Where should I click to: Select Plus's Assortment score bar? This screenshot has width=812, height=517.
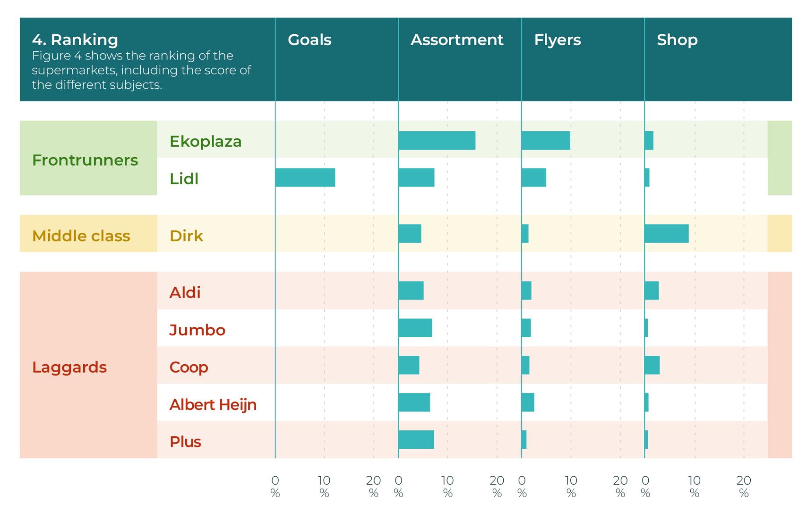point(416,440)
